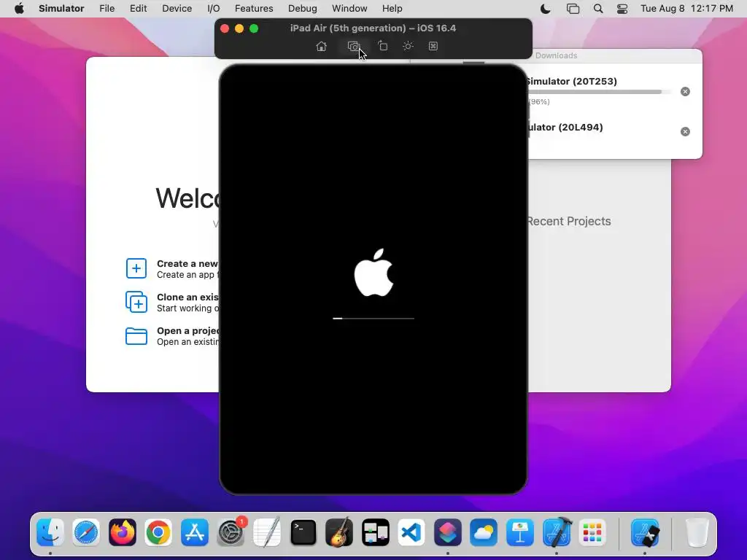The height and width of the screenshot is (560, 747).
Task: Open the Edit menu
Action: click(x=138, y=9)
